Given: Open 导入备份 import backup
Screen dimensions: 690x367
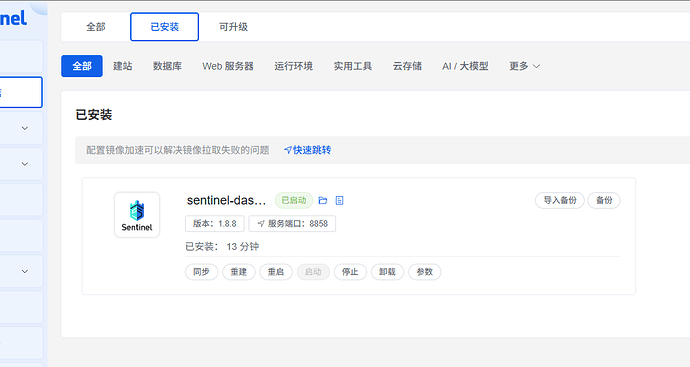Looking at the screenshot, I should pos(560,200).
